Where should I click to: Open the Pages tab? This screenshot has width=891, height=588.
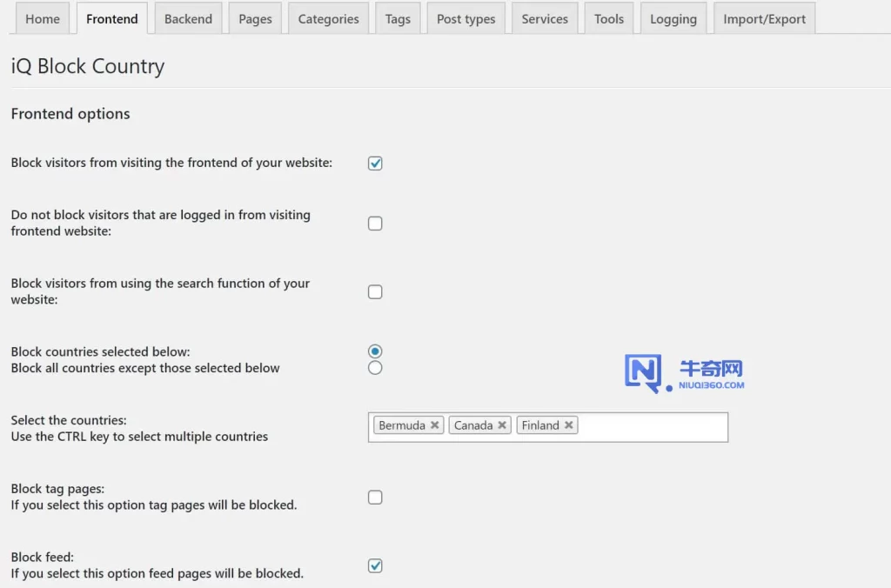click(x=255, y=17)
